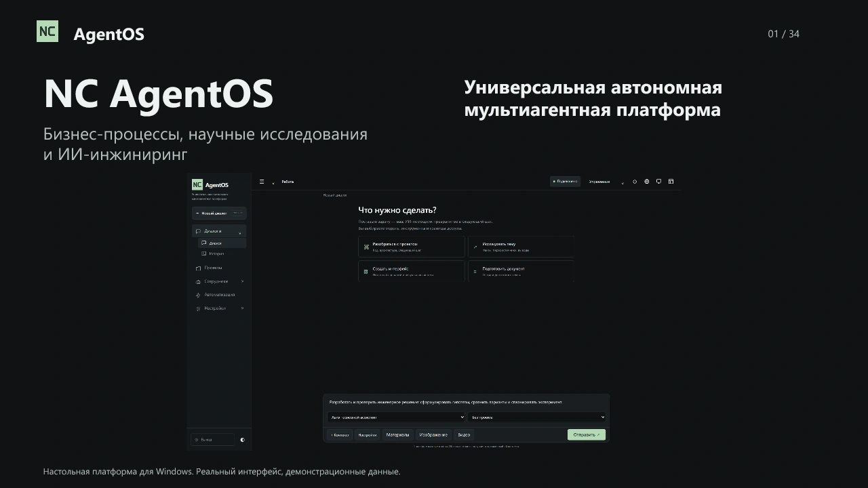Click the monitor icon in the top toolbar
The width and height of the screenshot is (868, 488).
pyautogui.click(x=658, y=182)
